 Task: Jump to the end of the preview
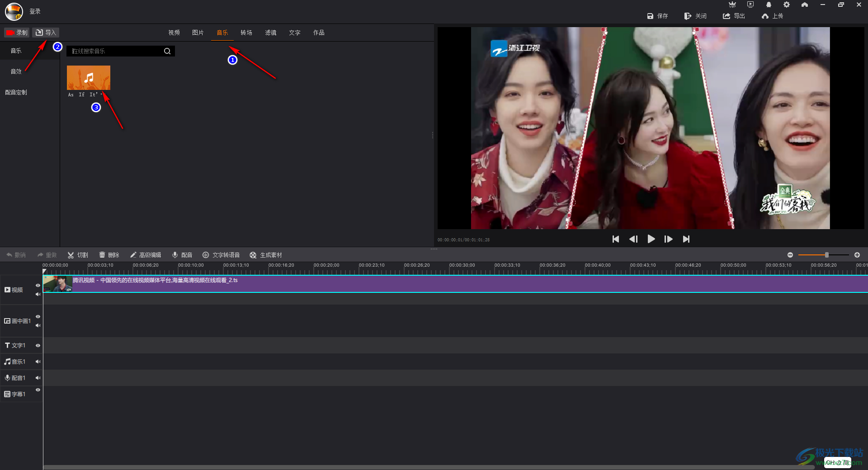(x=686, y=239)
